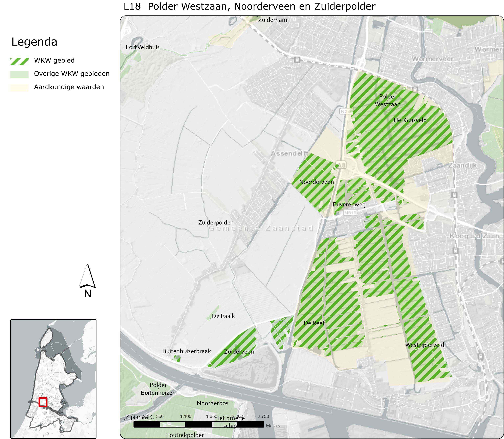Click the Legenda heading
The height and width of the screenshot is (439, 504).
coord(34,42)
